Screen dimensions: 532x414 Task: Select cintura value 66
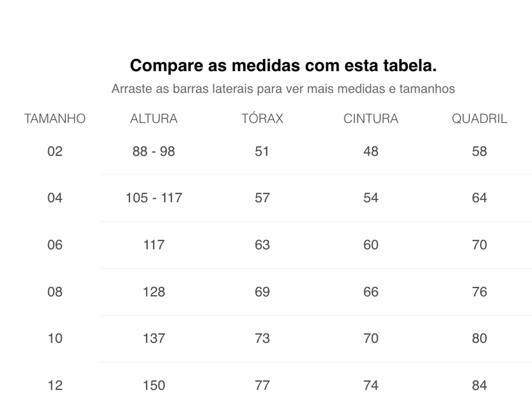370,292
